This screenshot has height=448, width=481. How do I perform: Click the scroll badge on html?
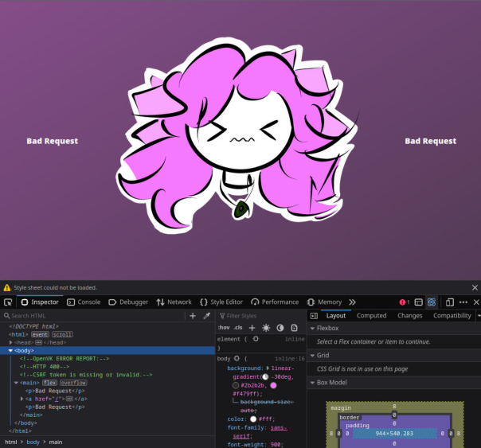point(63,334)
